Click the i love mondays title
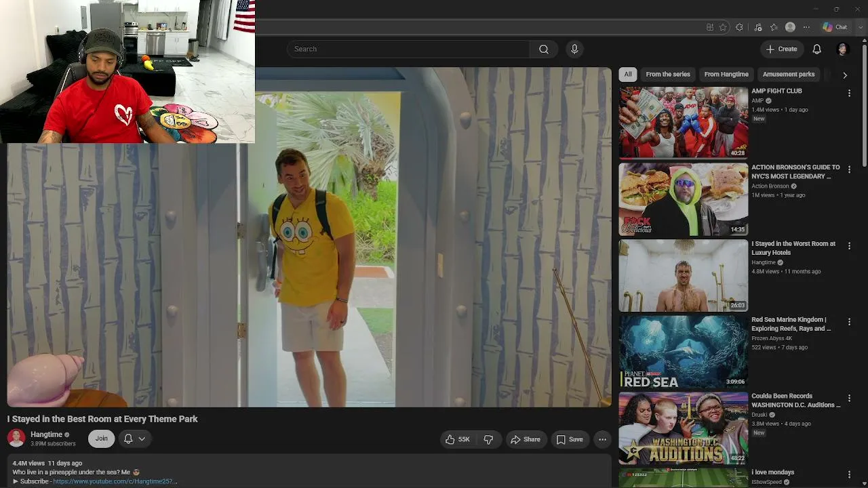 (x=772, y=472)
